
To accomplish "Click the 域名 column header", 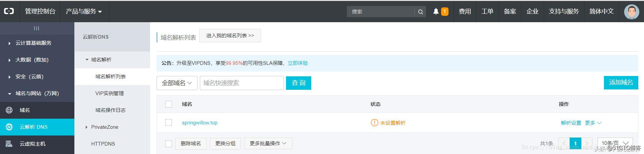I will 187,104.
